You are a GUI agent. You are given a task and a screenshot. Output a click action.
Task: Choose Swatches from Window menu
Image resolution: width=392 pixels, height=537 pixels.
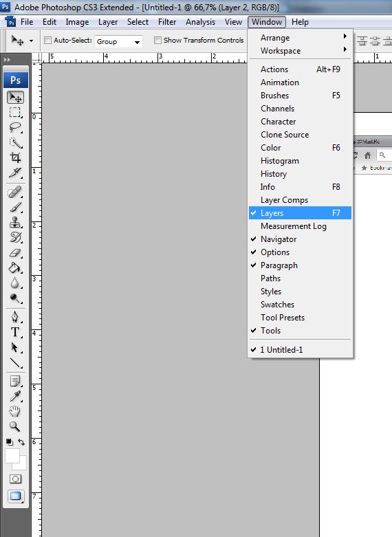[x=300, y=305]
